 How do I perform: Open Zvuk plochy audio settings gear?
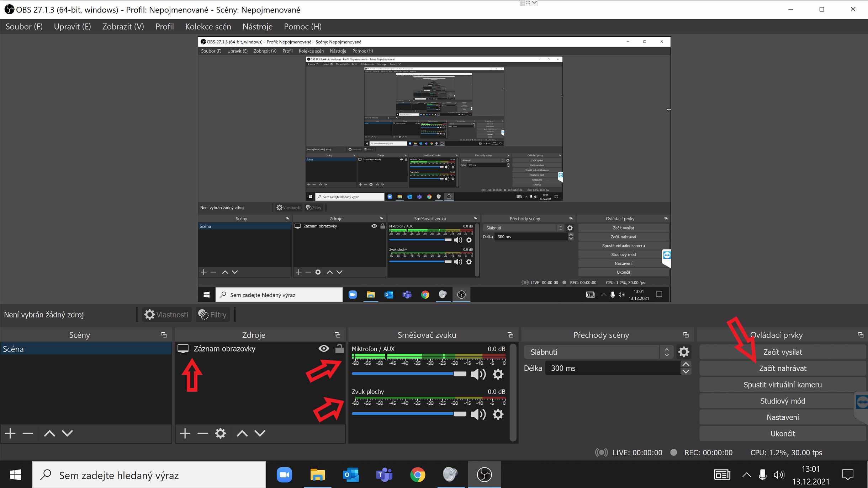pos(498,414)
